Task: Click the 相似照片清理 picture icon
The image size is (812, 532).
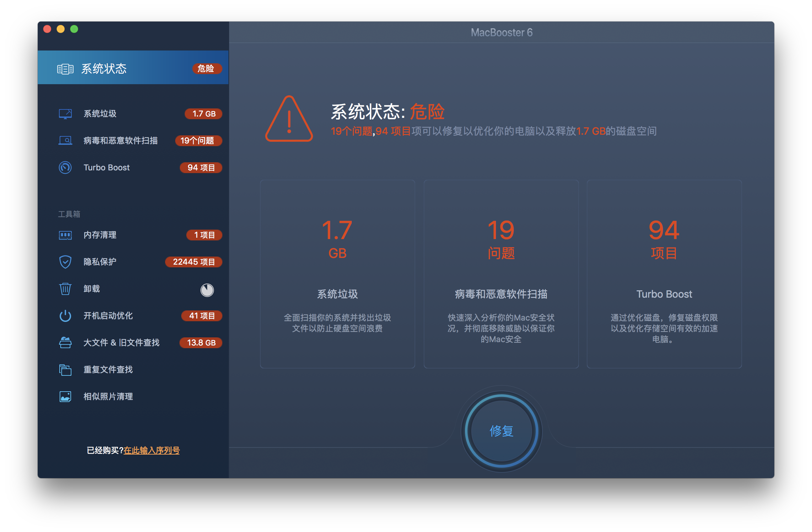Action: tap(65, 397)
